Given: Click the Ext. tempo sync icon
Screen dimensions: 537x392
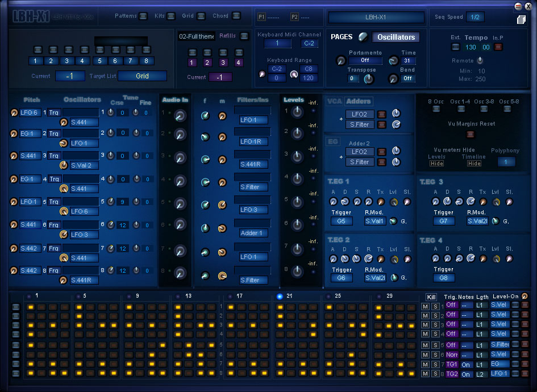Looking at the screenshot, I should pos(455,47).
